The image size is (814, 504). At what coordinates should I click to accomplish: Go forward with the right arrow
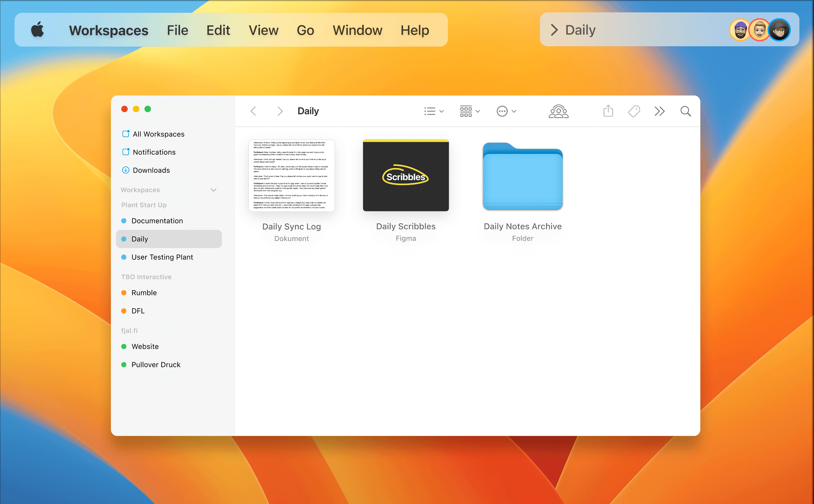point(280,111)
